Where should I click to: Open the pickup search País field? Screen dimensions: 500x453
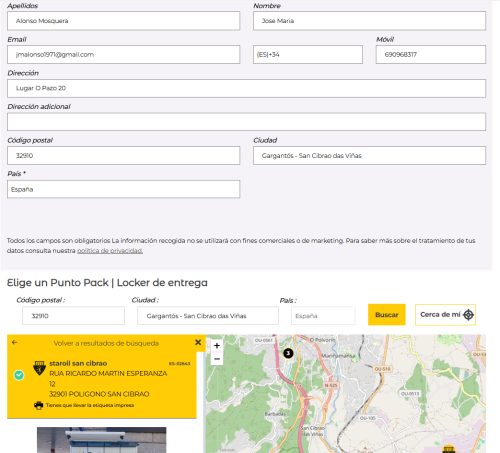(x=323, y=316)
